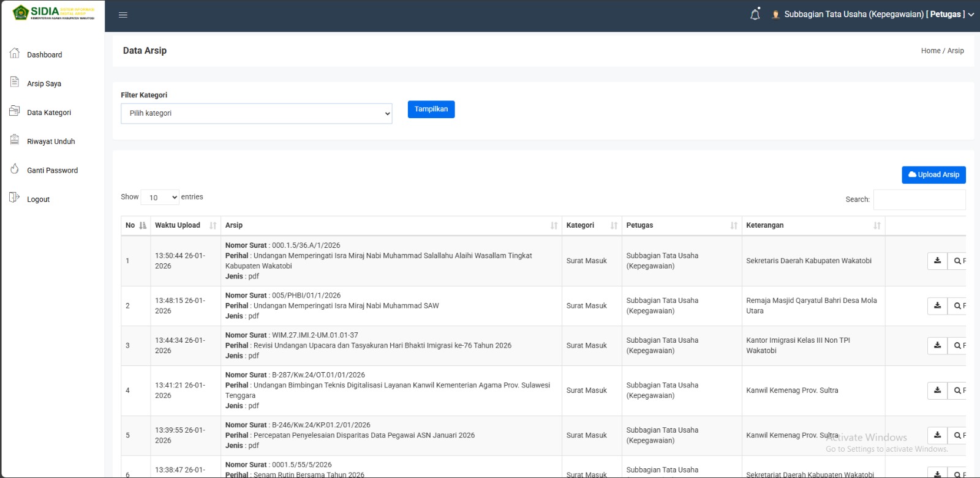Change the show entries count dropdown
Viewport: 980px width, 478px height.
point(160,197)
